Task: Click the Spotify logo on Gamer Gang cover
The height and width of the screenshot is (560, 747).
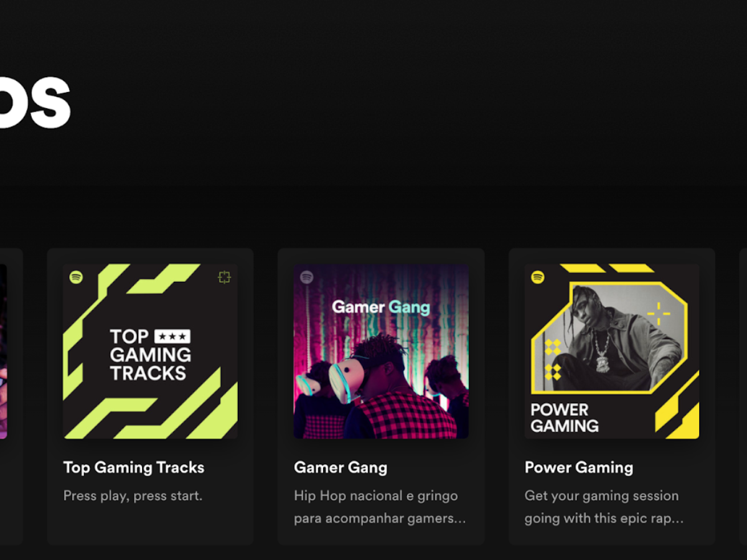Action: [x=307, y=277]
